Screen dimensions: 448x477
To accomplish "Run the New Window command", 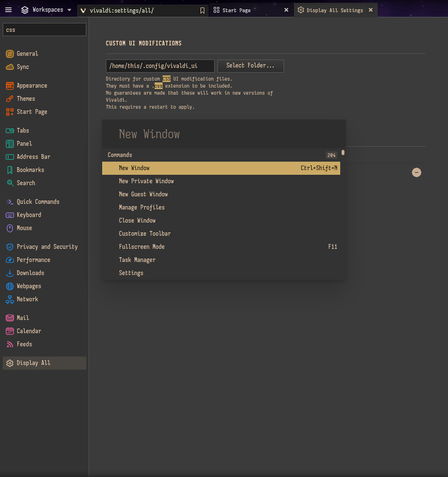I will [x=221, y=168].
